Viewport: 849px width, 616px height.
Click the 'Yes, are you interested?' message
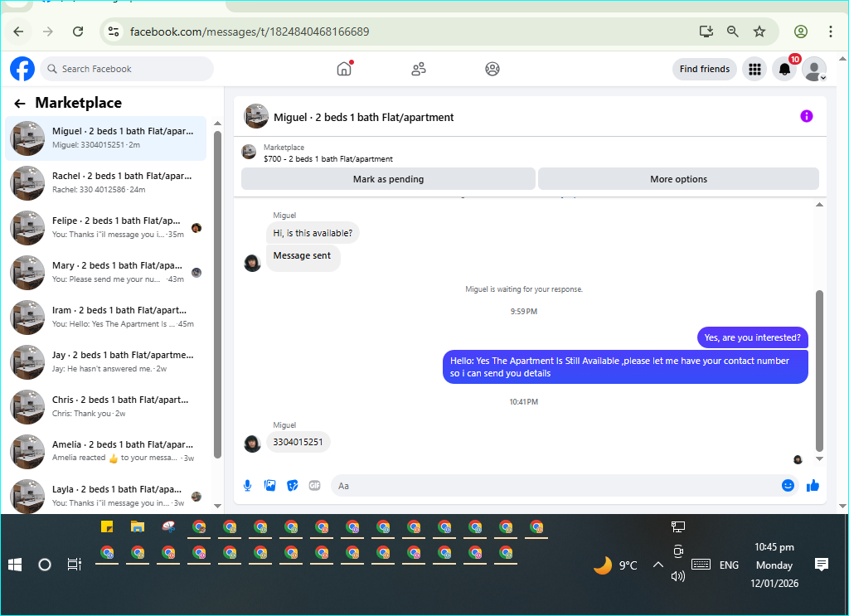click(752, 337)
